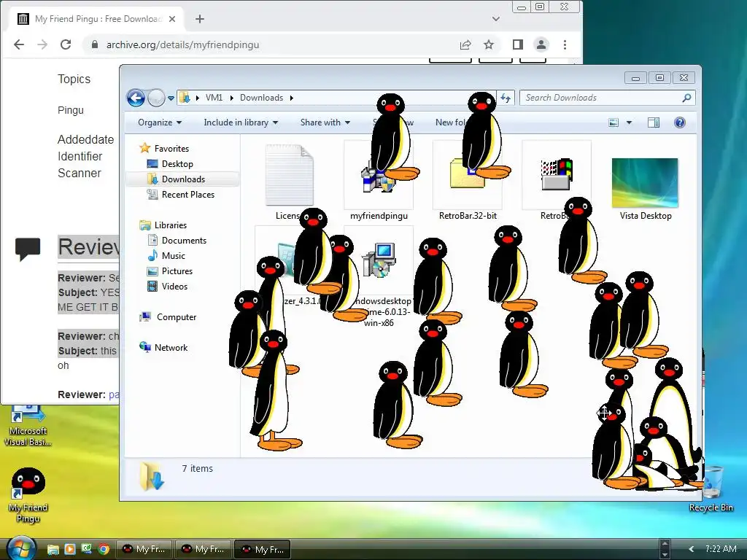747x560 pixels.
Task: Open My Friend Pingu desktop shortcut
Action: (x=28, y=495)
